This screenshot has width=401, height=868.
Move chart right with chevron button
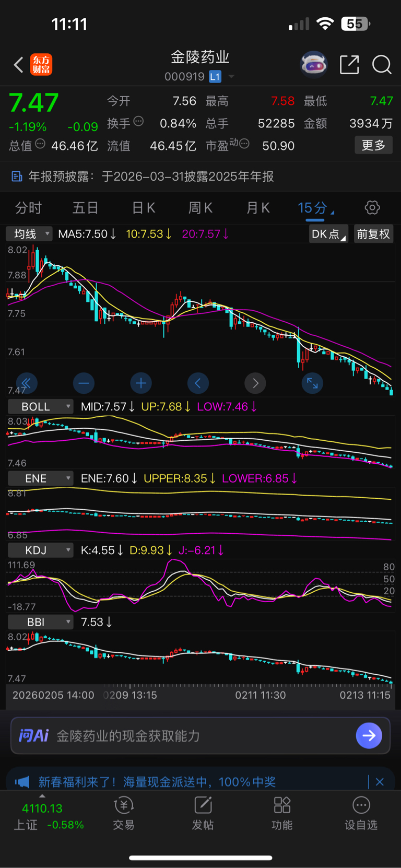(255, 383)
